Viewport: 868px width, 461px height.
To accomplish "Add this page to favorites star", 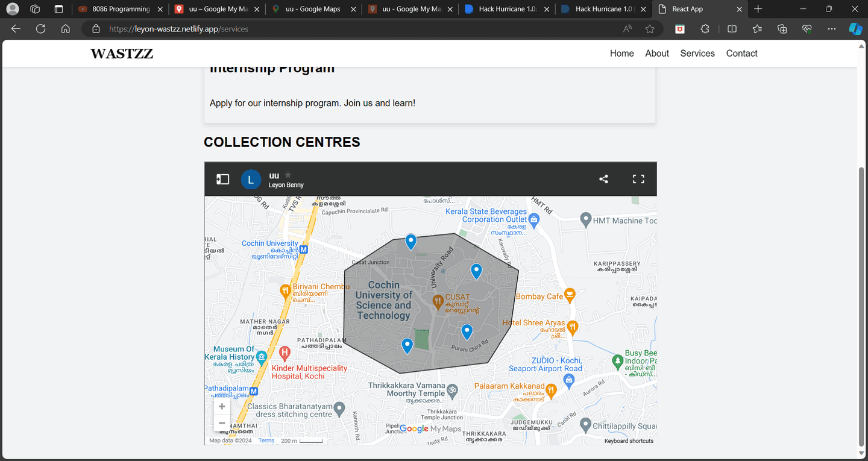I will 650,29.
